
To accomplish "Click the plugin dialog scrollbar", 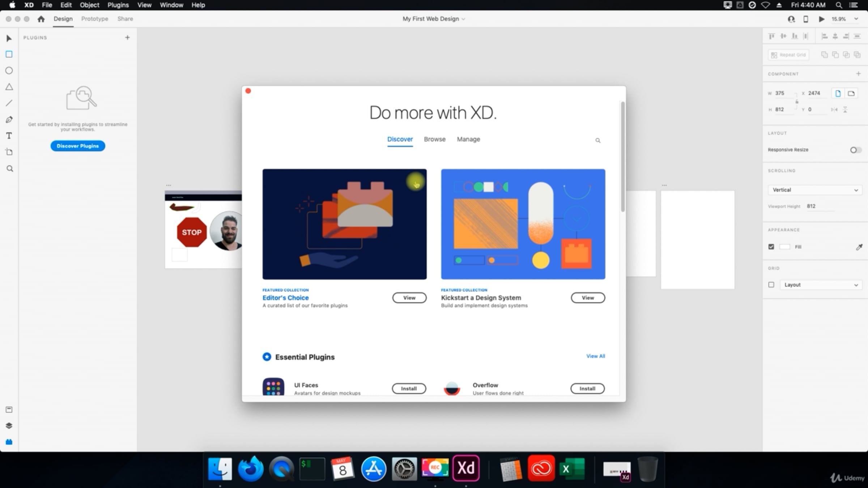I will (x=623, y=157).
